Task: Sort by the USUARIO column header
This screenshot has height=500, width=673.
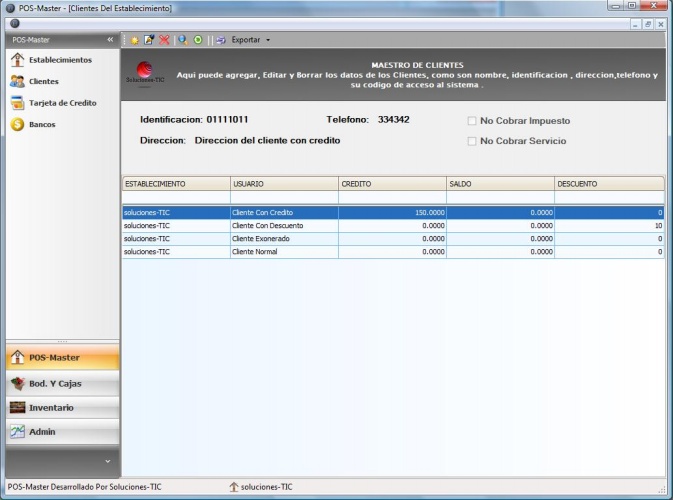Action: [x=285, y=184]
